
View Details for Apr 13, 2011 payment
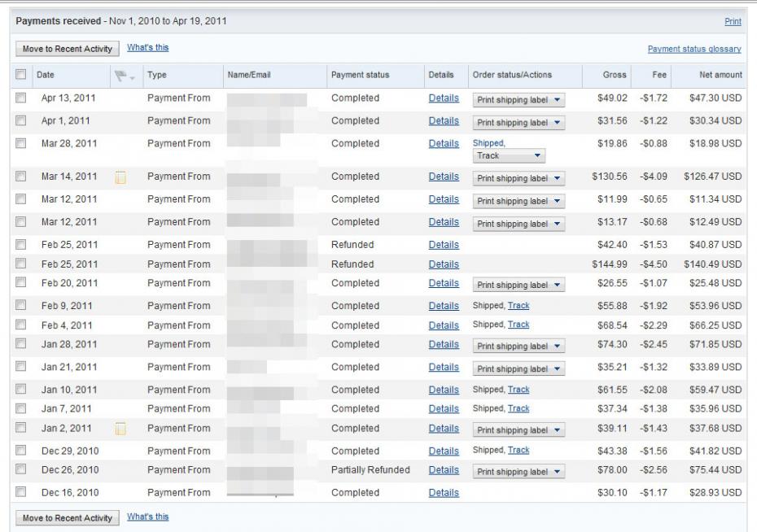click(444, 98)
